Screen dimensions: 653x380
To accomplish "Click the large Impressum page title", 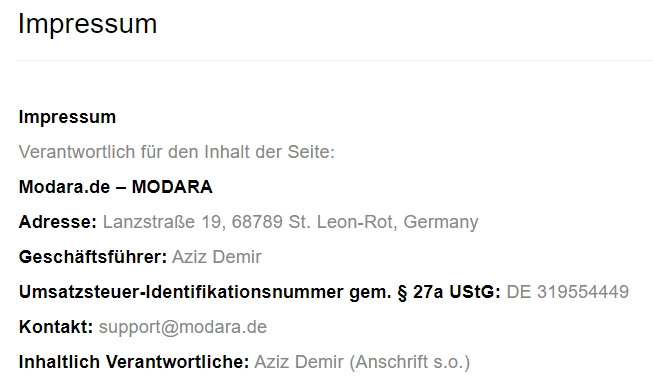I will pos(87,24).
